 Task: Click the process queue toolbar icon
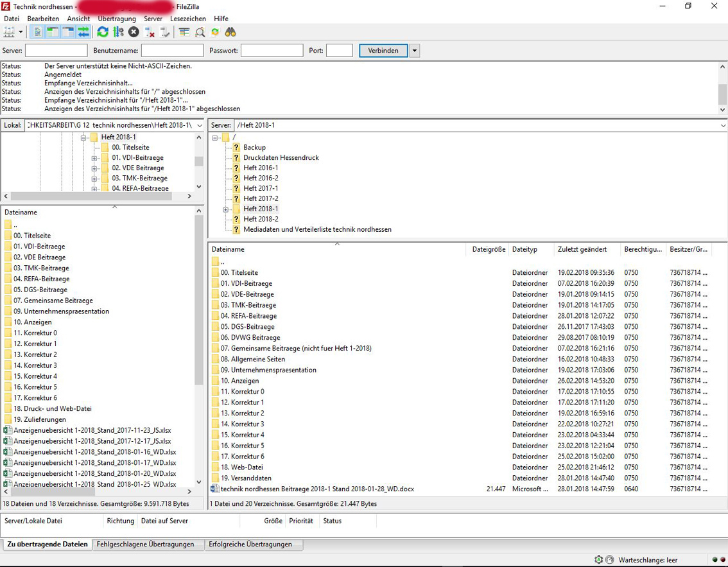tap(118, 32)
